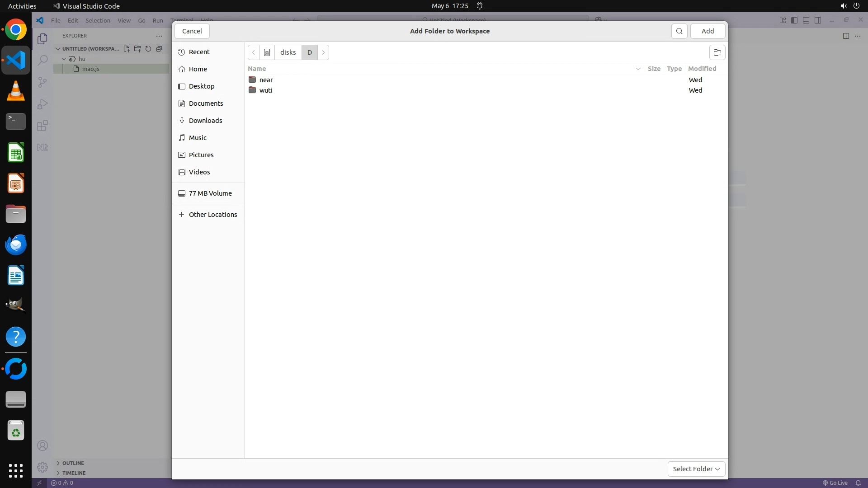Open the VS Code Explorer view icon
This screenshot has height=488, width=868.
(x=42, y=39)
